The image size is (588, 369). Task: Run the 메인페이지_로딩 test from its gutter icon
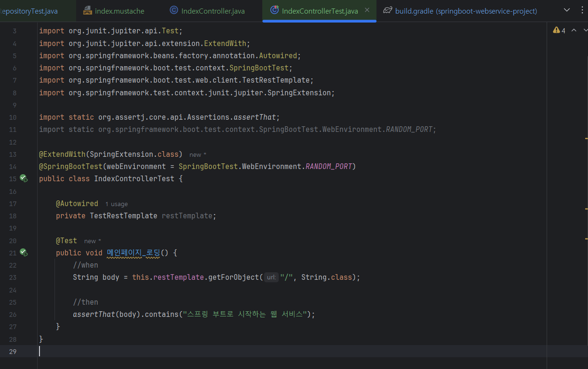coord(24,253)
